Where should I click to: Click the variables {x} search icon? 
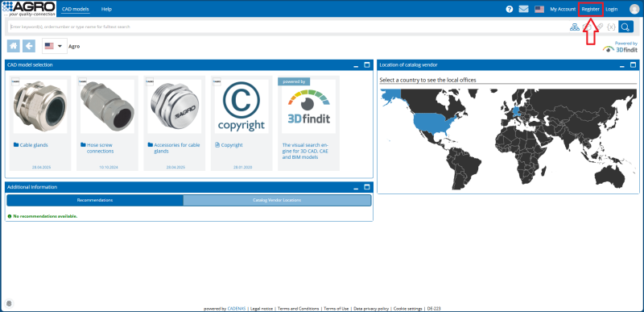click(612, 27)
